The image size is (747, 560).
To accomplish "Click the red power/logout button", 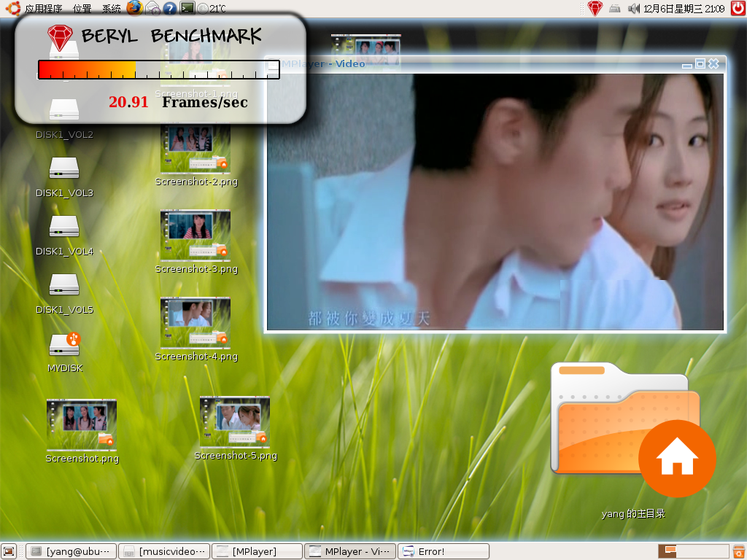I will [738, 8].
